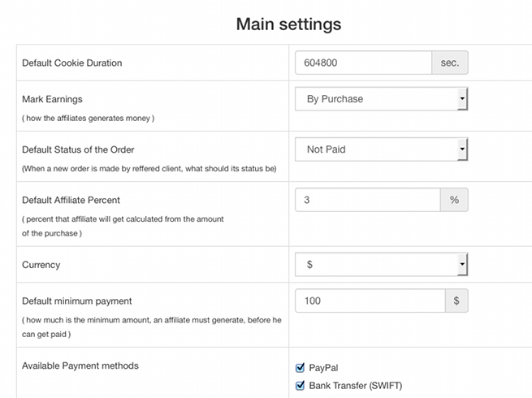Click the Bank Transfer (SWIFT) label
532x398 pixels.
pos(356,386)
